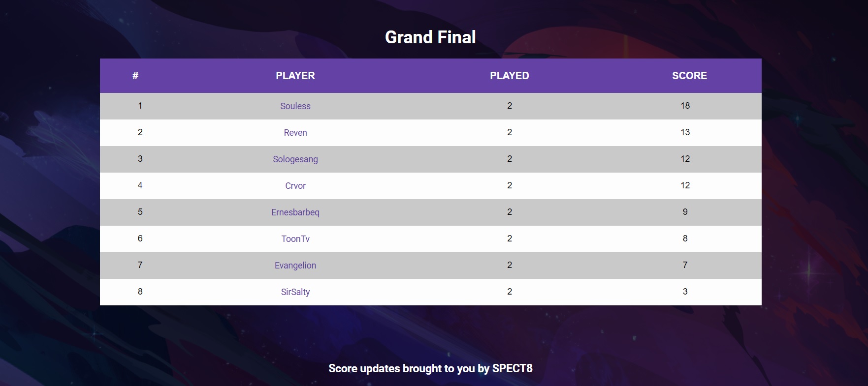This screenshot has height=386, width=868.
Task: Click the Grand Final heading
Action: [x=430, y=37]
